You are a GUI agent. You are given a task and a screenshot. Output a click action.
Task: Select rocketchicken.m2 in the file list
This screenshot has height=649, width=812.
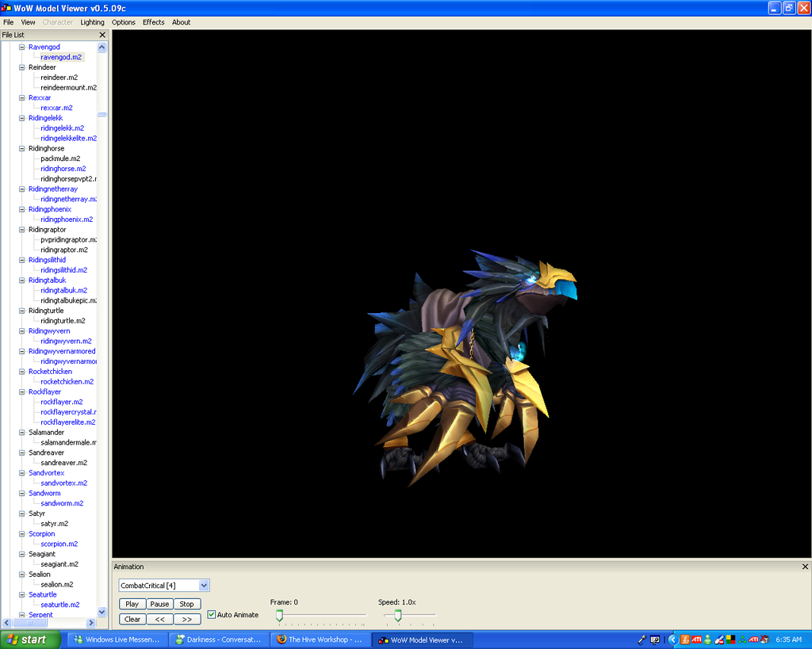(67, 381)
